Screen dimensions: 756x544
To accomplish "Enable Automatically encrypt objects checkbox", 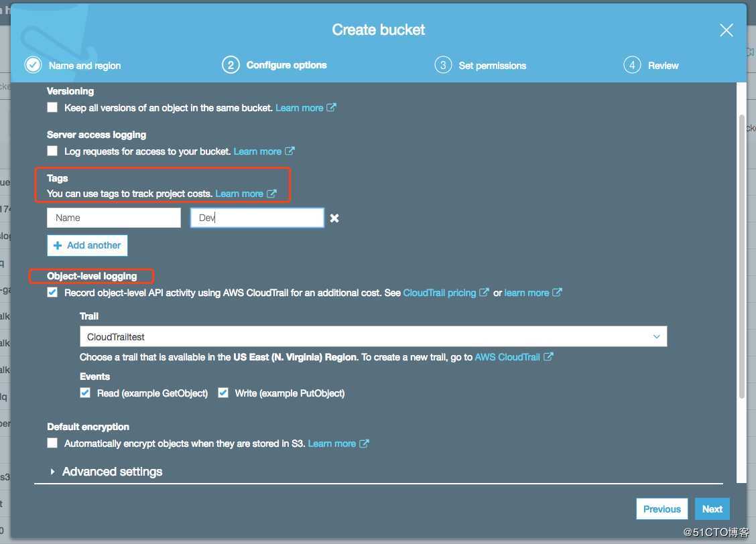I will click(x=52, y=443).
